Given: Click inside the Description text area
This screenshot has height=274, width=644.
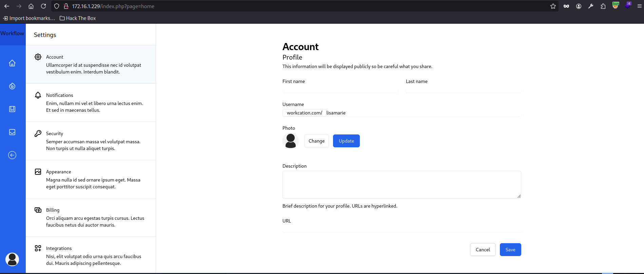Looking at the screenshot, I should click(x=402, y=185).
